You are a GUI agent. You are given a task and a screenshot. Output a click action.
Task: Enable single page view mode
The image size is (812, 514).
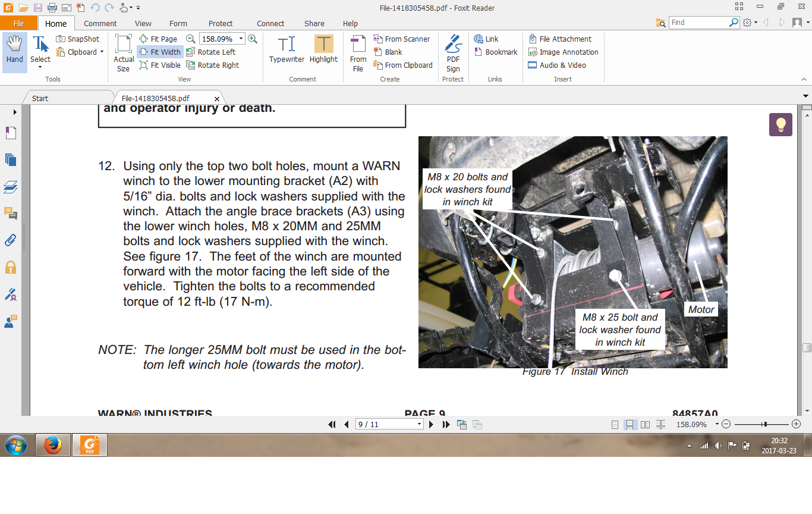(x=615, y=425)
